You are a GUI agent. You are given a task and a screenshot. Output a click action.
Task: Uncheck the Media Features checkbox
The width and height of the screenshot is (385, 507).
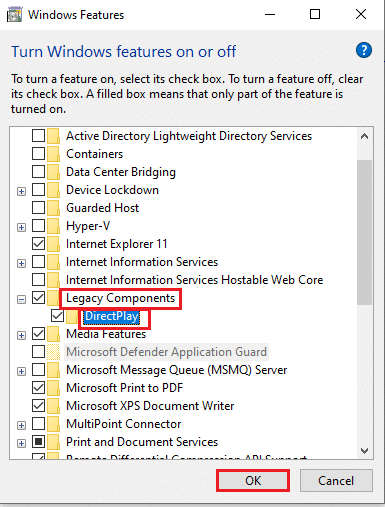coord(38,334)
